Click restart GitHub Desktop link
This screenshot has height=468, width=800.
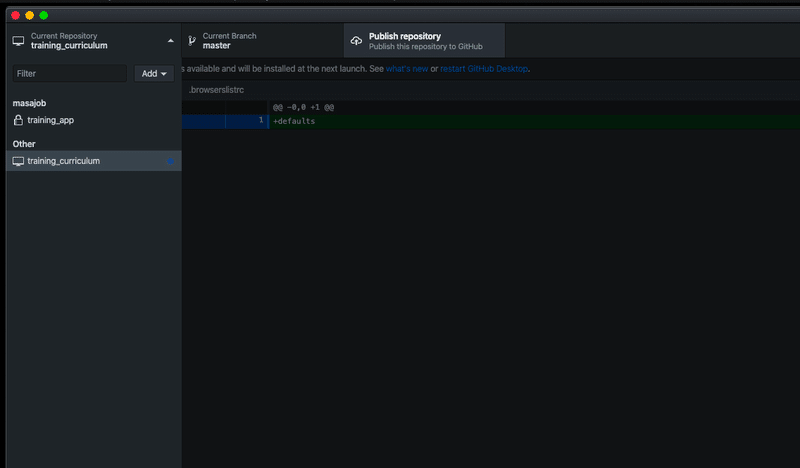point(484,69)
